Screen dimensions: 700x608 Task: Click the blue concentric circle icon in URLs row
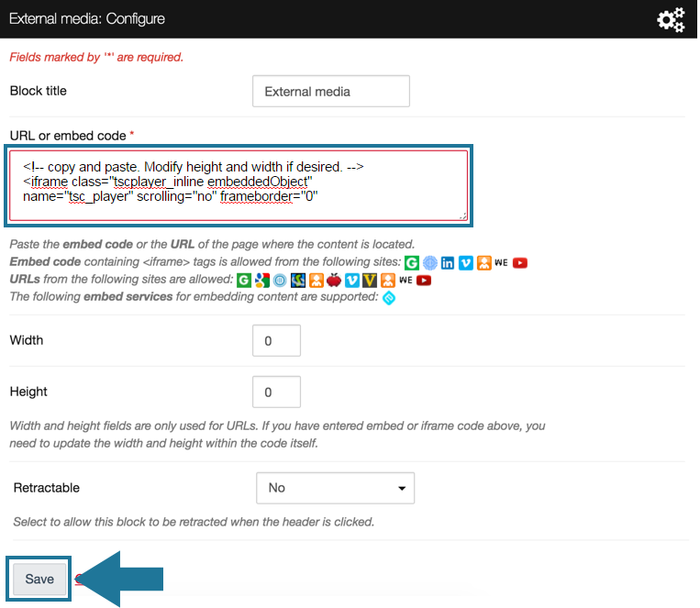tap(280, 280)
